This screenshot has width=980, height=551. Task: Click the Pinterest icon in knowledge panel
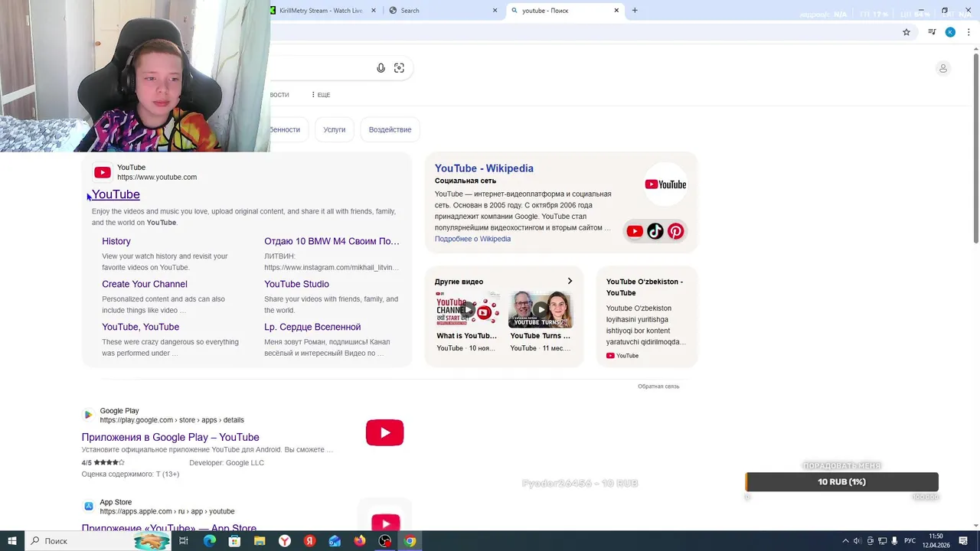[x=675, y=231]
